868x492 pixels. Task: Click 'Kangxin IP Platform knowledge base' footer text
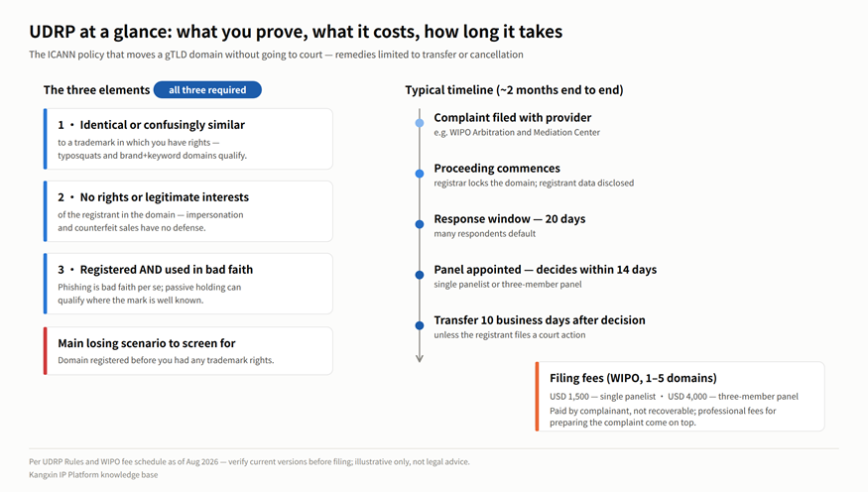click(x=93, y=475)
